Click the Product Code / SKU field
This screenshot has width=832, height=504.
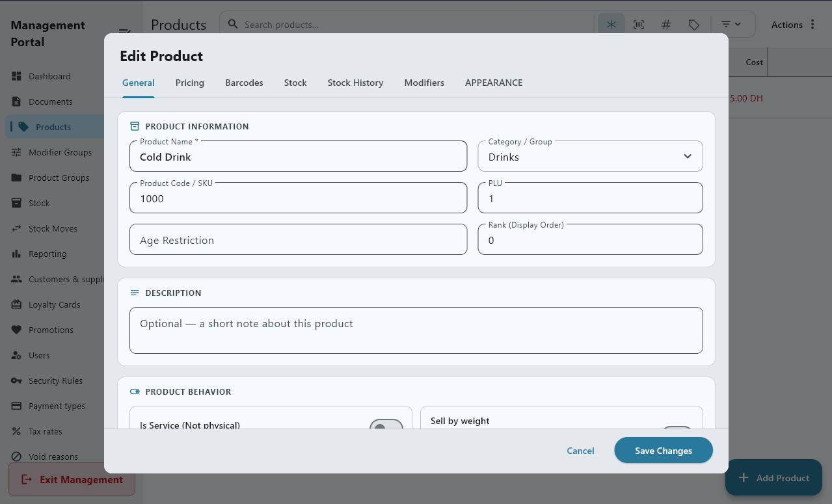pos(298,198)
